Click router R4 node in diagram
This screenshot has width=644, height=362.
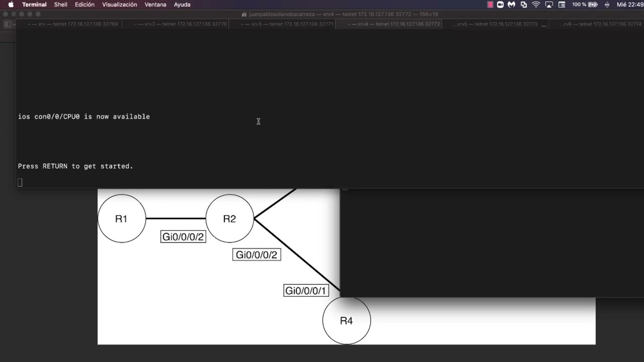click(x=347, y=320)
